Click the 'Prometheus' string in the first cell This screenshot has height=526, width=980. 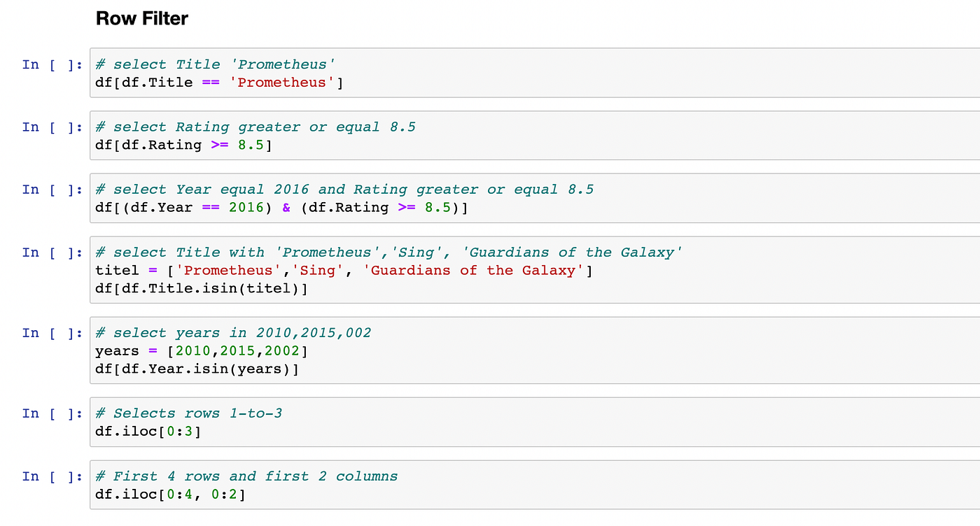[x=281, y=82]
